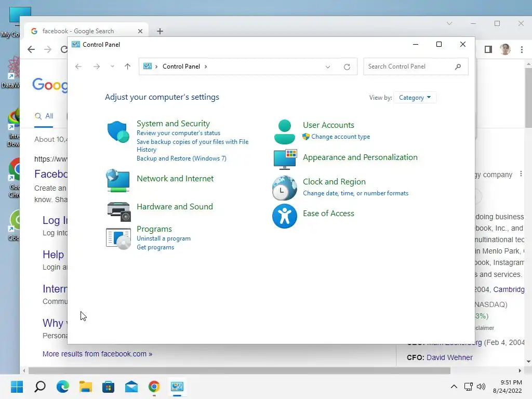
Task: Open Appearance and Personalization monitor icon
Action: tap(285, 159)
